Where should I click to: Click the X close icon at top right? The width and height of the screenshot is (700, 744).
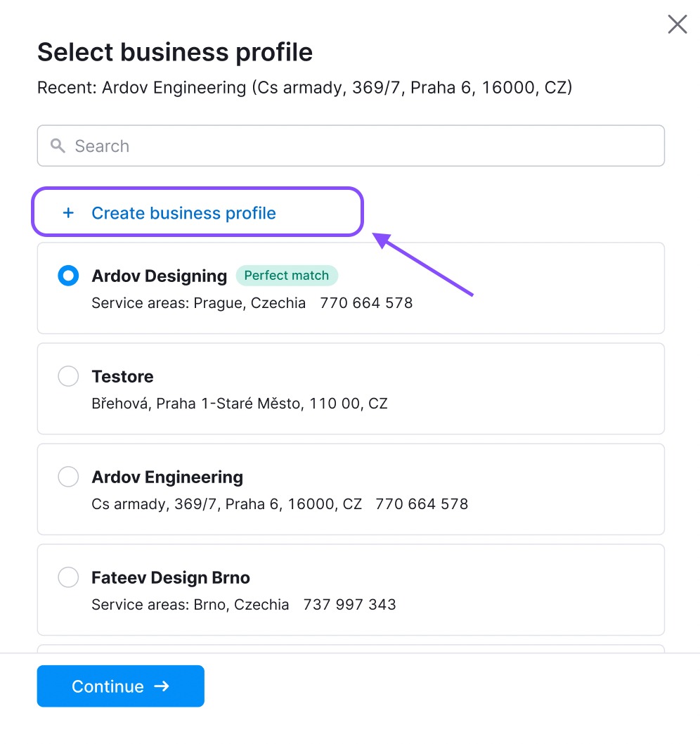click(677, 24)
